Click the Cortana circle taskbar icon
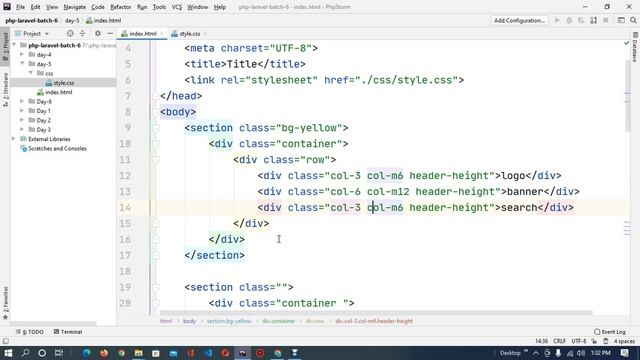Image resolution: width=640 pixels, height=360 pixels. (42, 353)
